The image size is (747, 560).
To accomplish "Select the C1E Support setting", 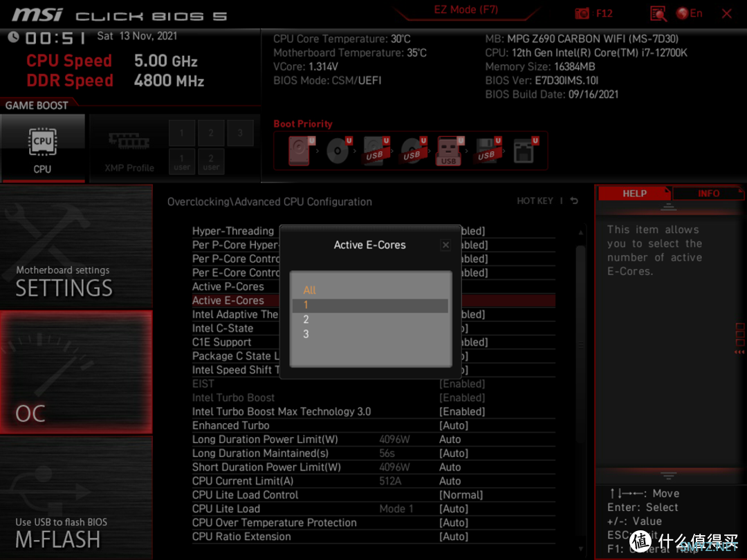I will [221, 342].
